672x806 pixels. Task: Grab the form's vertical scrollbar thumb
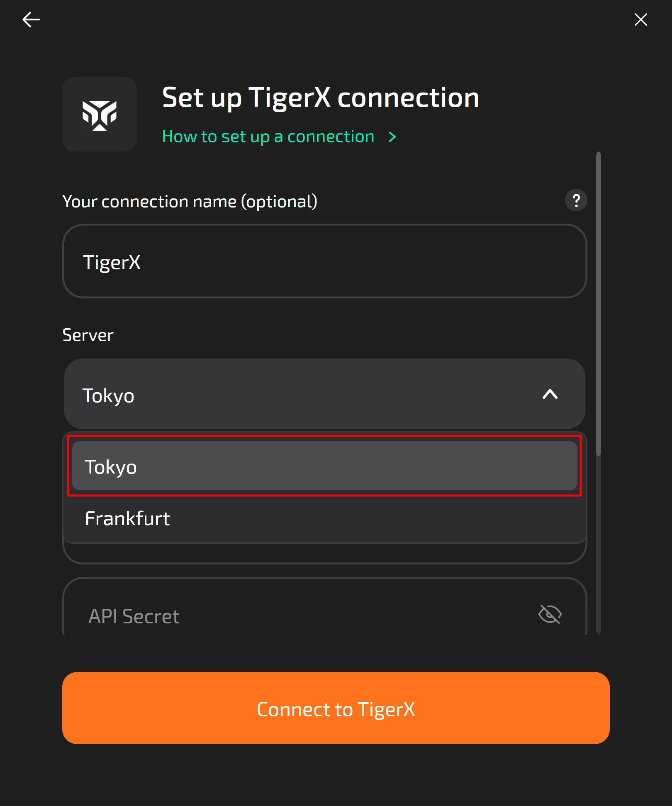click(598, 303)
